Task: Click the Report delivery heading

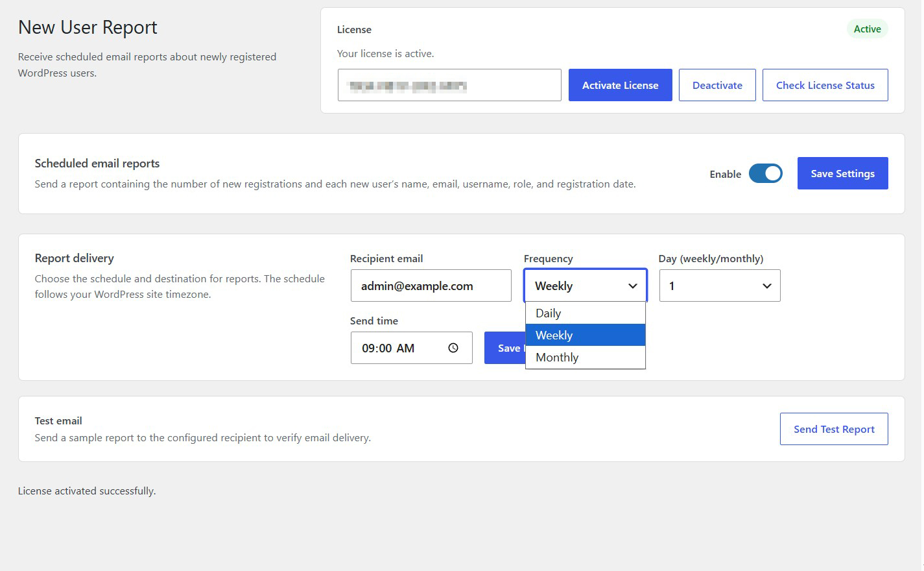Action: 75,258
